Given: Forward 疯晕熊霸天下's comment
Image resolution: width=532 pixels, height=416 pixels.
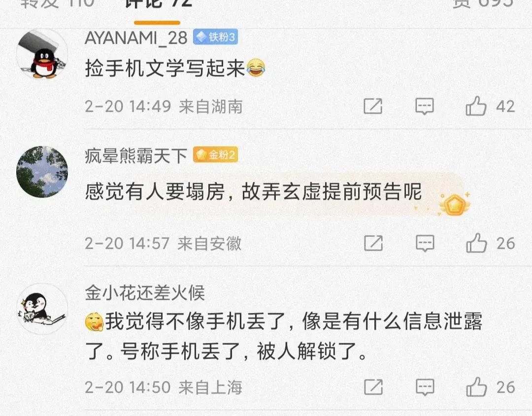Looking at the screenshot, I should [373, 243].
